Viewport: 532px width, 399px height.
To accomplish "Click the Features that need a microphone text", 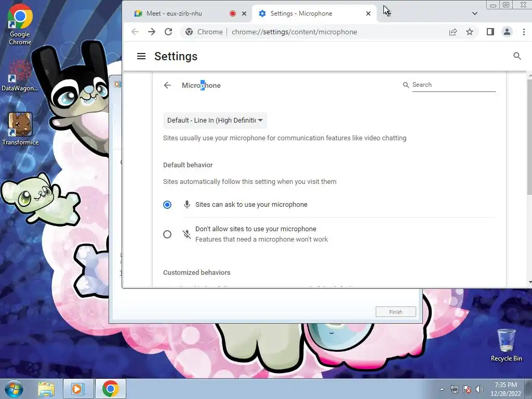I will point(262,239).
